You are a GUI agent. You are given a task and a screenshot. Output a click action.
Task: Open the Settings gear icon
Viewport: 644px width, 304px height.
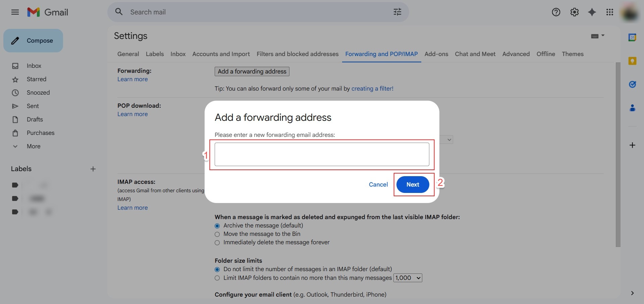click(574, 12)
